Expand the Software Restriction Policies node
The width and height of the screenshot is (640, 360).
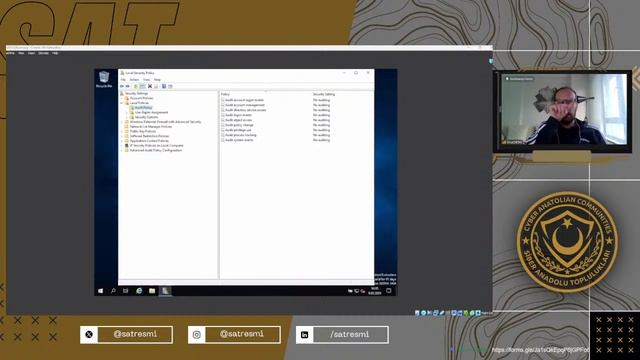coord(122,136)
